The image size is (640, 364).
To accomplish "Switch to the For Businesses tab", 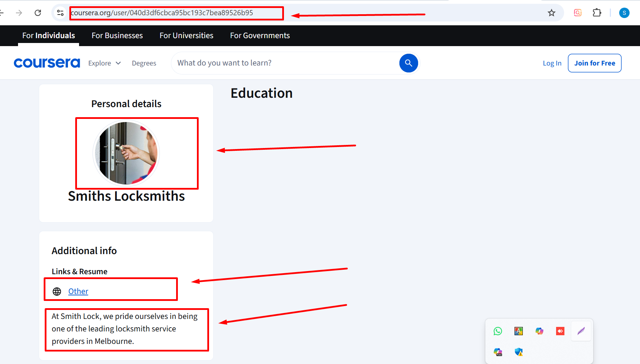I will point(117,35).
